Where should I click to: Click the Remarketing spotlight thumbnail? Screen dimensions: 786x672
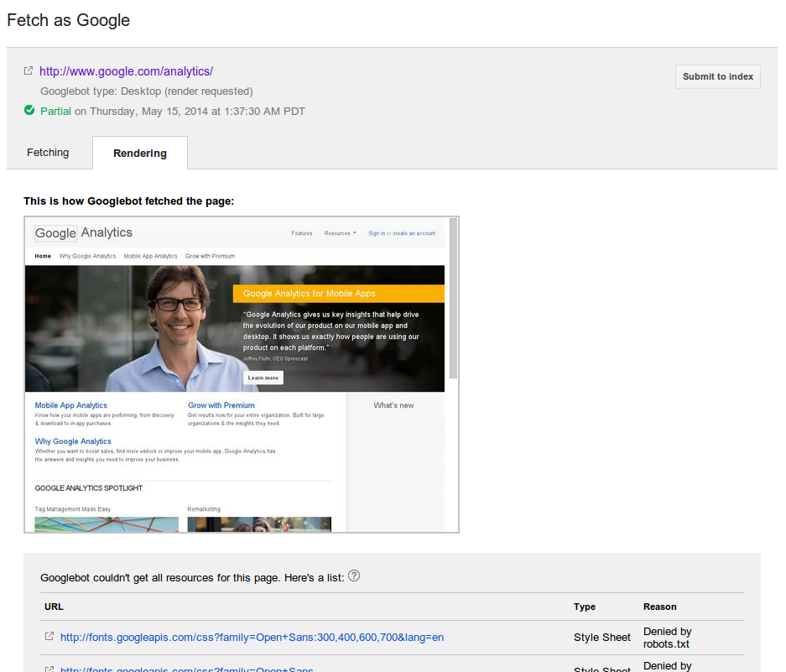point(259,524)
